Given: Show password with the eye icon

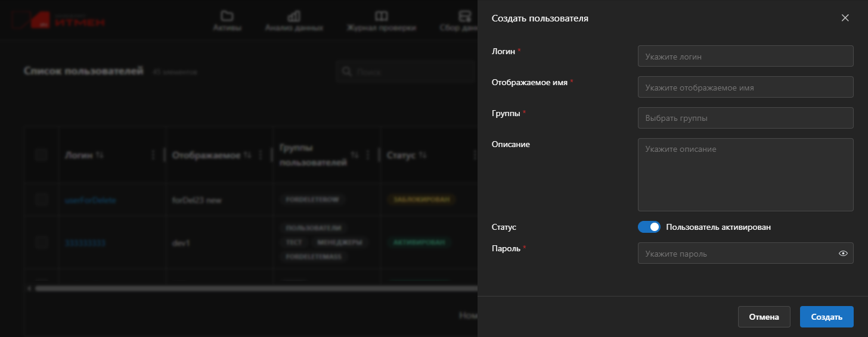Looking at the screenshot, I should [x=843, y=253].
